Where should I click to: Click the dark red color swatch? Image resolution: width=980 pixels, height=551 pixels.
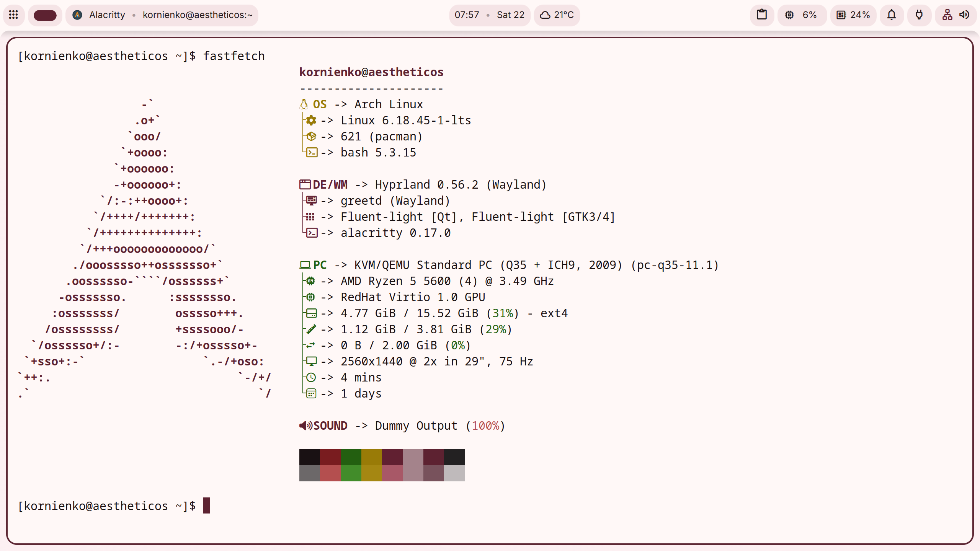(x=330, y=457)
